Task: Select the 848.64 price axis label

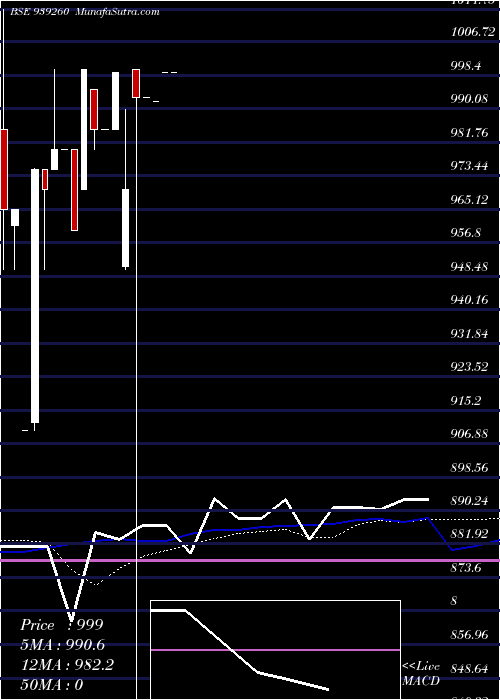Action: (x=469, y=668)
